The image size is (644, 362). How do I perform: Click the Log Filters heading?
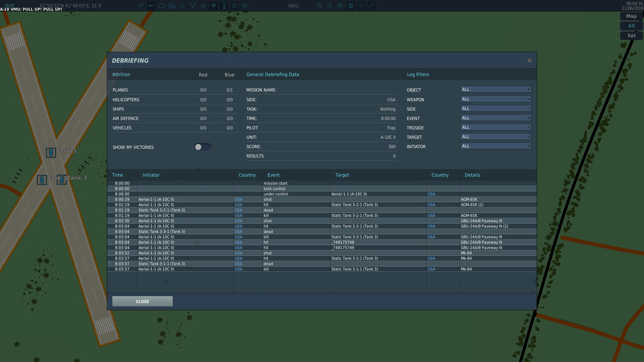[x=418, y=75]
